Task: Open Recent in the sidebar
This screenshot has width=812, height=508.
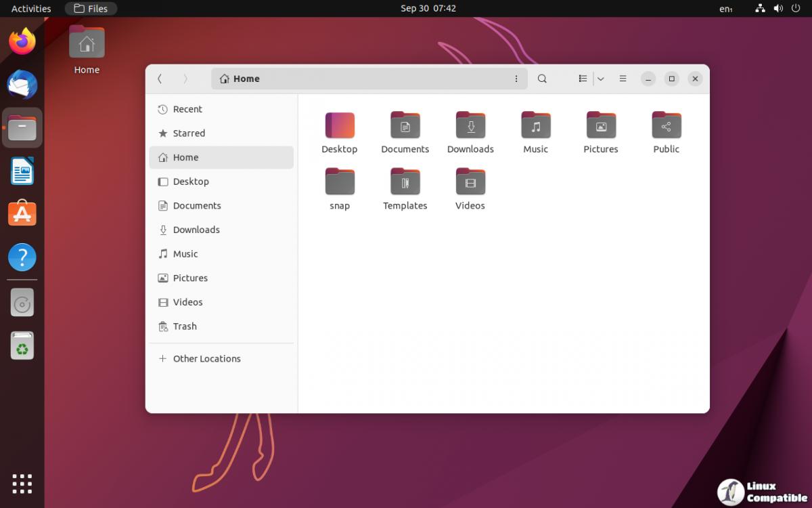Action: point(187,109)
